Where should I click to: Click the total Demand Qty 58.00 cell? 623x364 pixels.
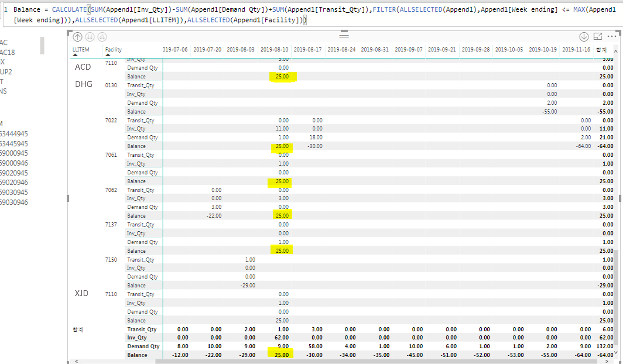pos(315,346)
